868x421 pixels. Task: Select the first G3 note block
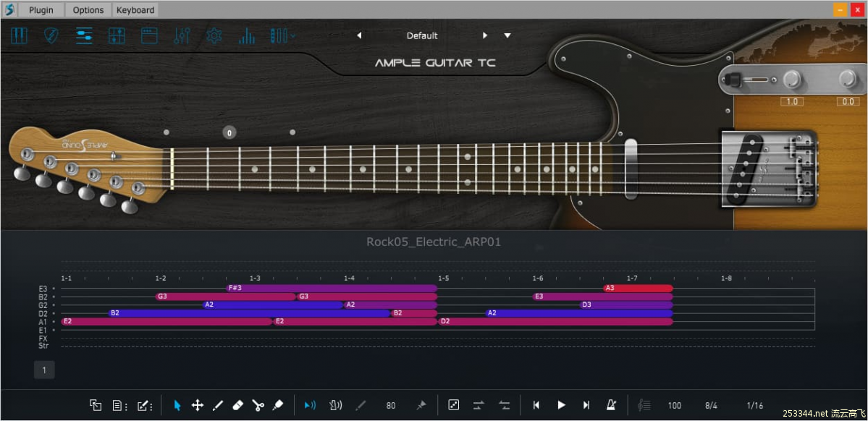(226, 297)
